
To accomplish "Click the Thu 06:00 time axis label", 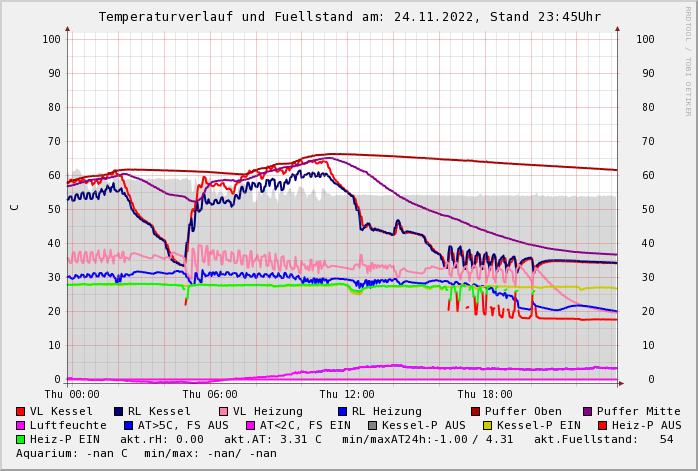I will 209,394.
